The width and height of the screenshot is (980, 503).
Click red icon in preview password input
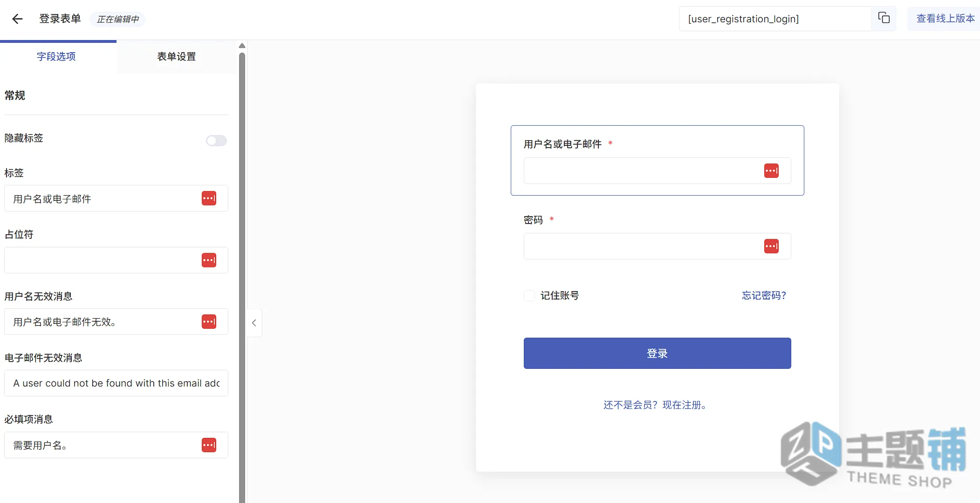coord(771,246)
